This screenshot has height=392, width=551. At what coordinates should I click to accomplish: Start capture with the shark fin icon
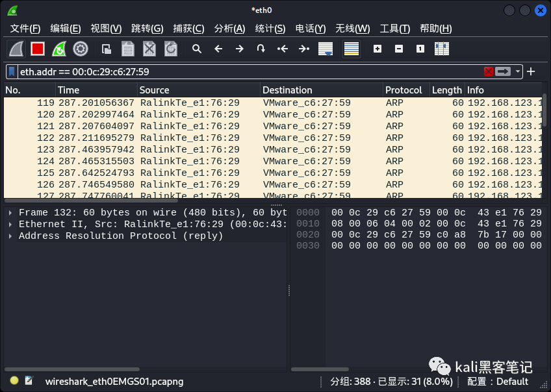click(x=16, y=49)
